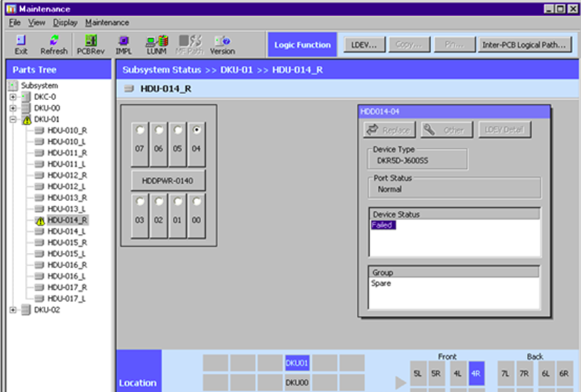The height and width of the screenshot is (392, 581).
Task: Select drive slot 07 radio button
Action: pos(140,130)
